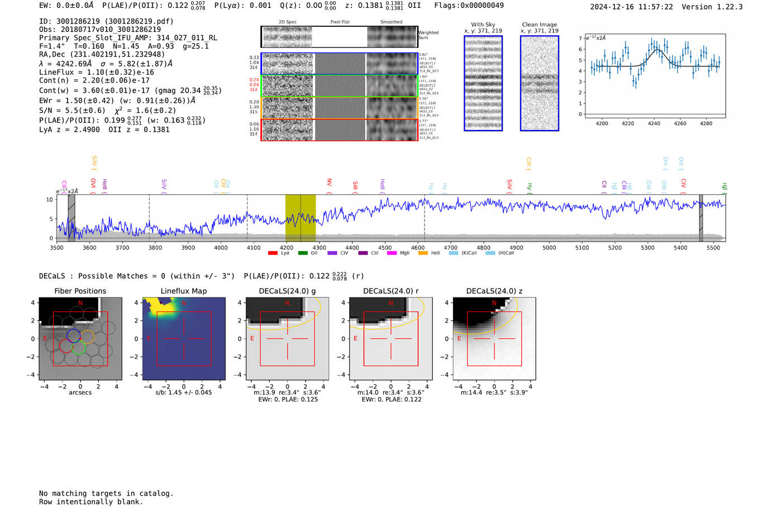Click the green Hβ marker at the spectrum's right edge
This screenshot has height=532, width=782.
pos(724,188)
